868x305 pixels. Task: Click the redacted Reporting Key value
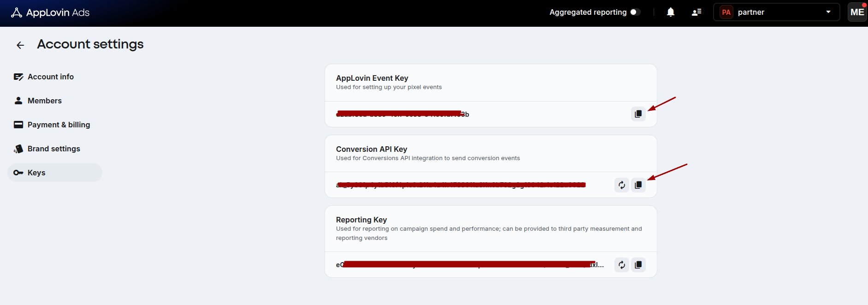click(x=470, y=265)
